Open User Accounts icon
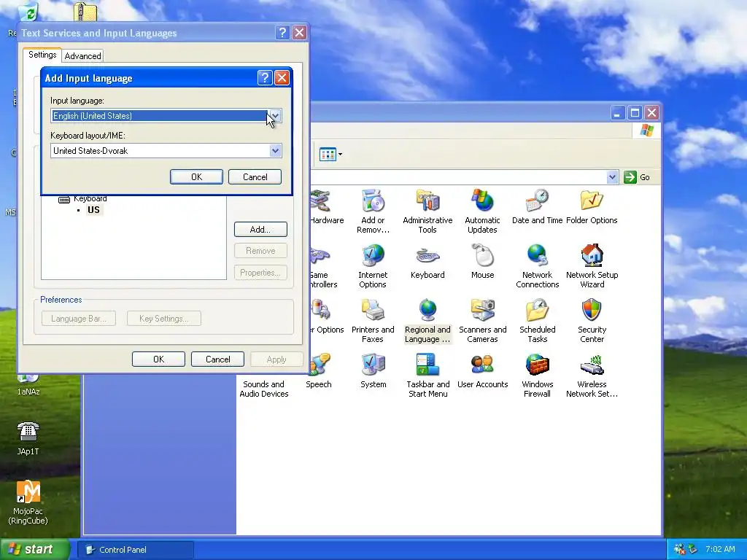Screen dimensions: 747x560 [x=482, y=371]
